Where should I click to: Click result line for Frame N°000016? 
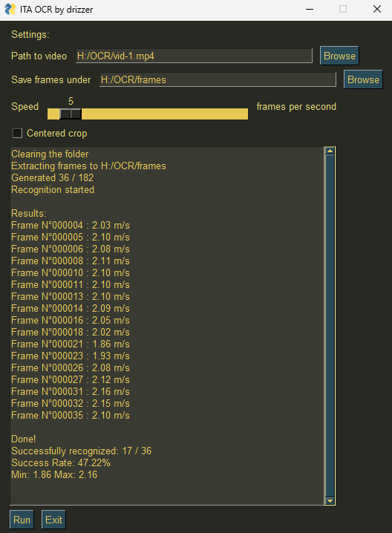(x=71, y=321)
